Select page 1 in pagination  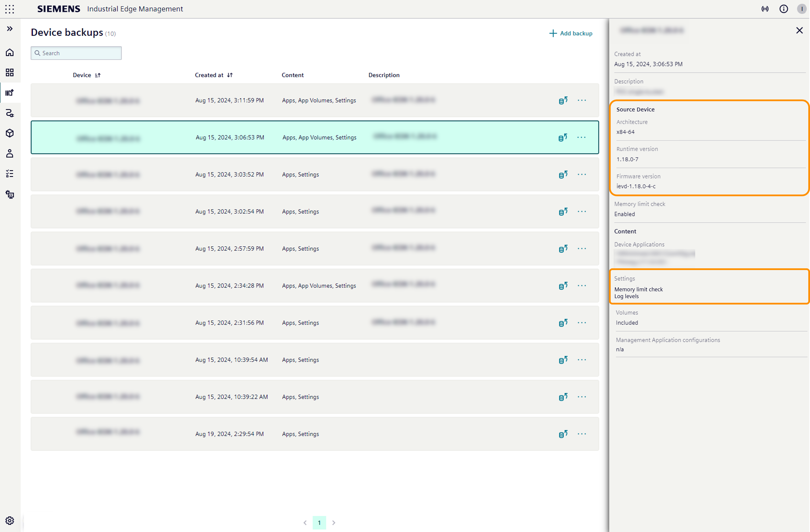tap(319, 522)
